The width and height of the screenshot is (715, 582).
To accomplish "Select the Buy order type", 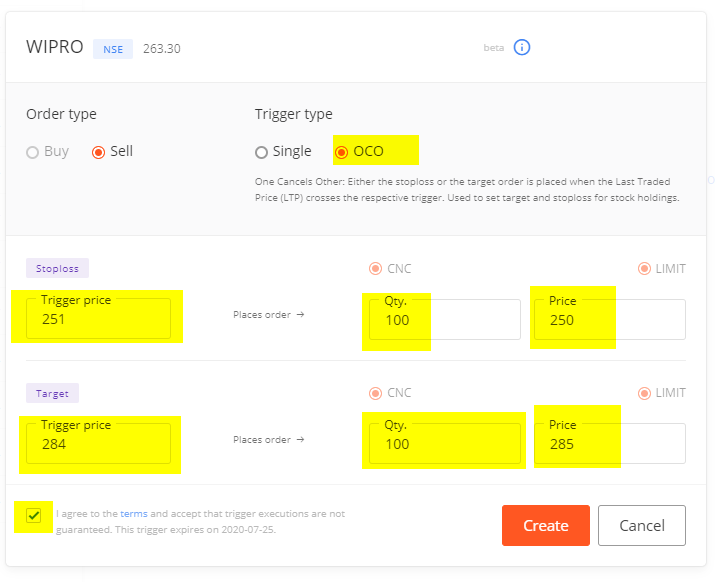I will 47,151.
